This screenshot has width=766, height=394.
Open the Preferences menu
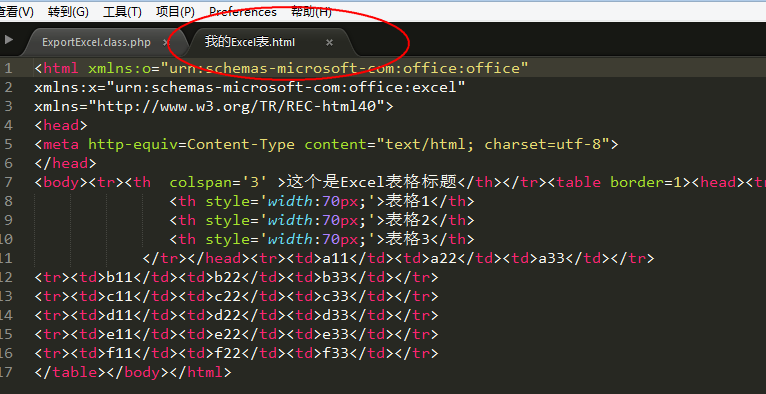(x=243, y=12)
